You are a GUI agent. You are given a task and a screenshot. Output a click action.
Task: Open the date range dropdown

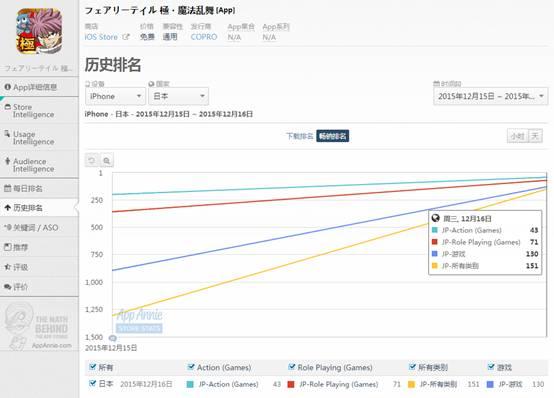[490, 96]
